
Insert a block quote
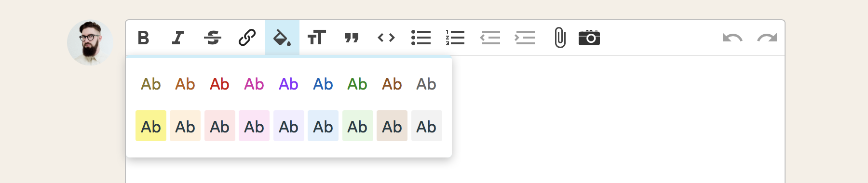352,38
